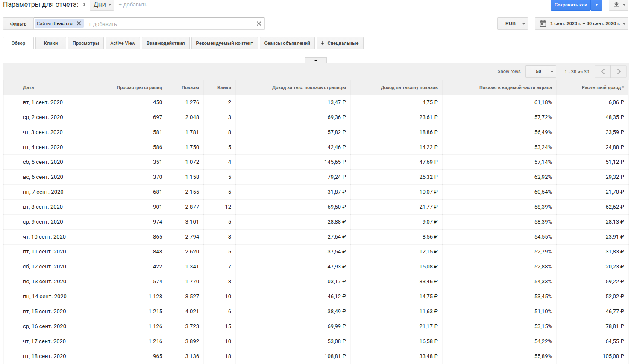The image size is (631, 364).
Task: Open the Сеансы объявлений tab
Action: (x=288, y=43)
